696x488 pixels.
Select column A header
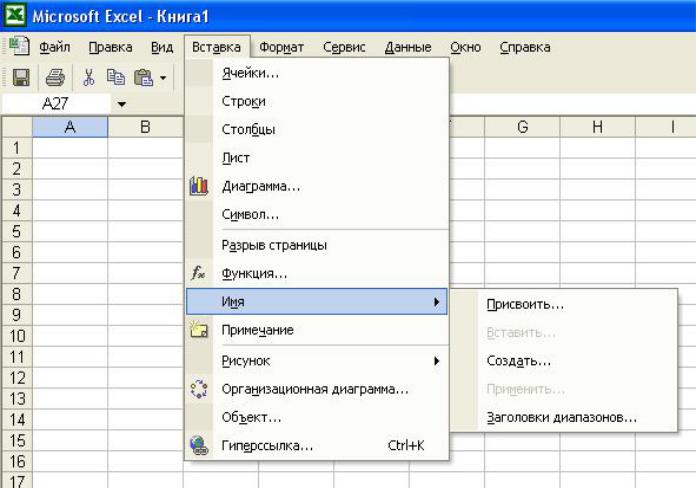click(70, 127)
